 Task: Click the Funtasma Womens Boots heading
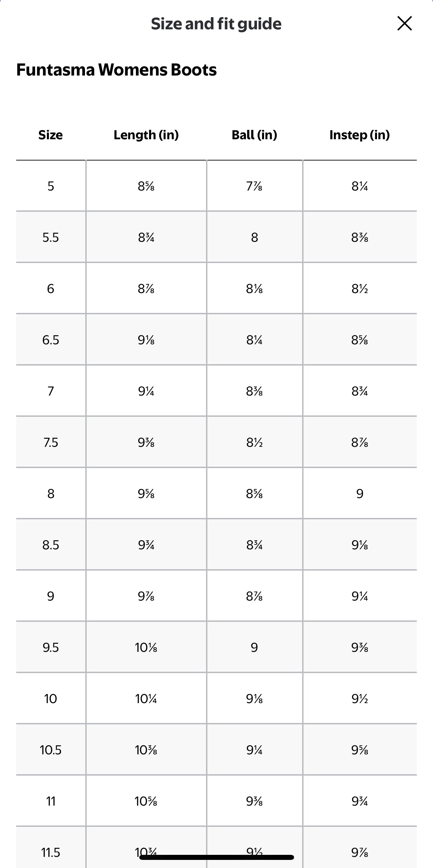(x=116, y=70)
